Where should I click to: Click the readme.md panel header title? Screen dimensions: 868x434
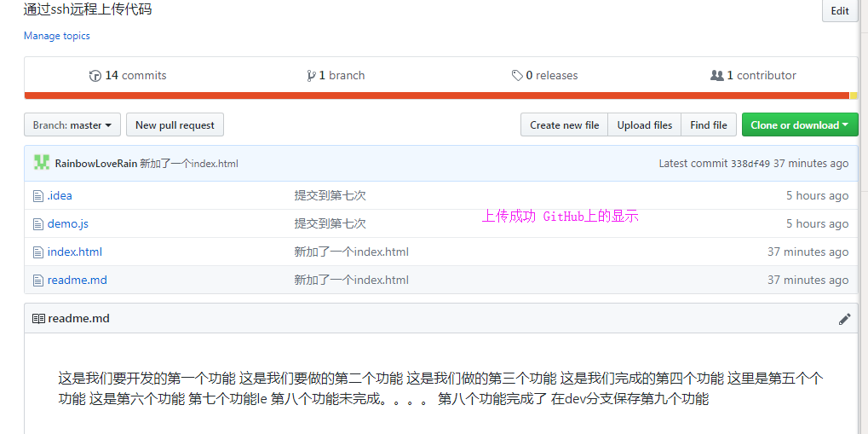pos(78,319)
